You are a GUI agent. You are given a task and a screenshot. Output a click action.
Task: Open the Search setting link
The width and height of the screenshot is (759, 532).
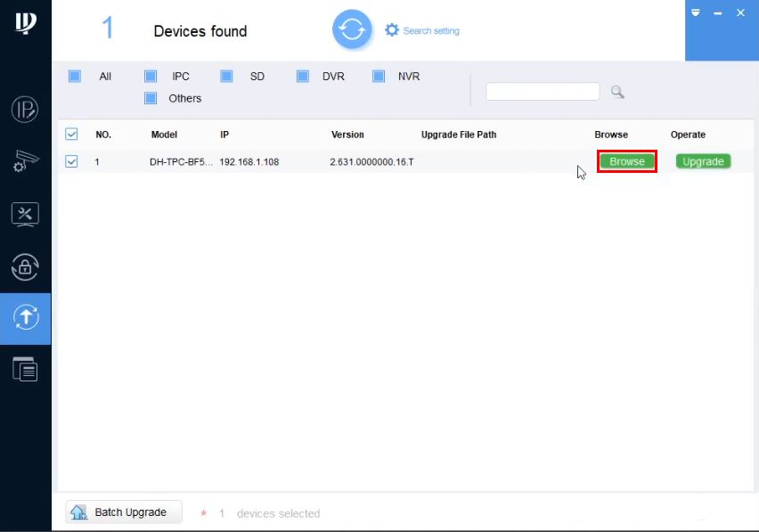click(431, 31)
